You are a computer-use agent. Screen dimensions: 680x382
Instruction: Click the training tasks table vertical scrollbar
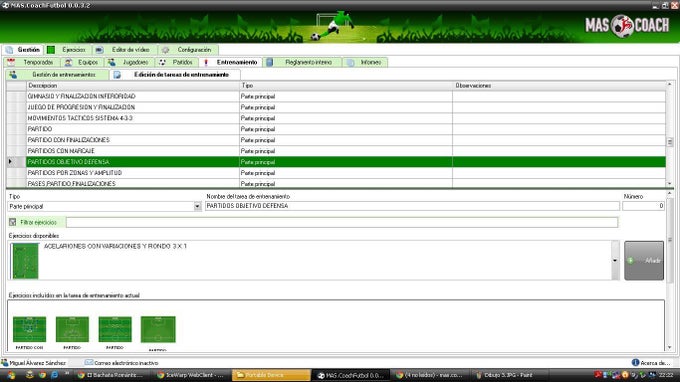[x=670, y=134]
